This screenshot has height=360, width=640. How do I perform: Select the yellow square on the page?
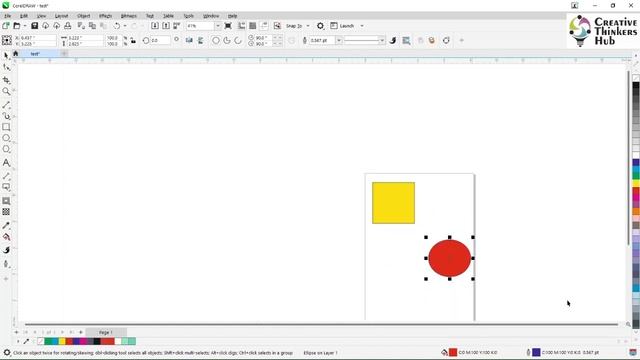coord(393,203)
